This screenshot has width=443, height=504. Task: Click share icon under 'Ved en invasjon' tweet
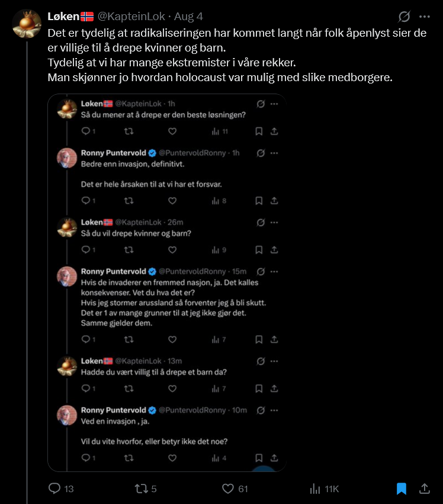(274, 458)
